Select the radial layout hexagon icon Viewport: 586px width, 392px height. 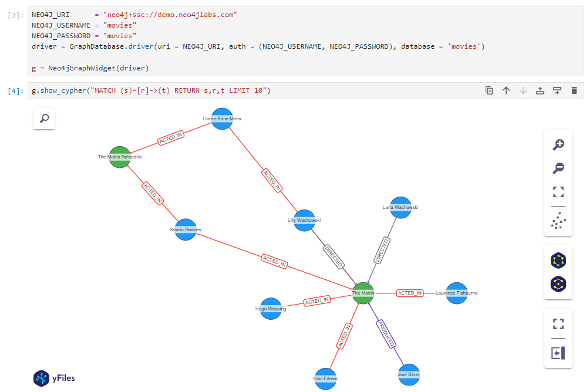[x=558, y=283]
